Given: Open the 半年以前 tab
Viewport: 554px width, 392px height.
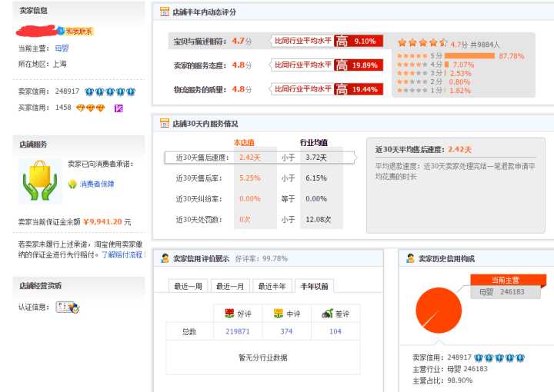Looking at the screenshot, I should click(314, 286).
